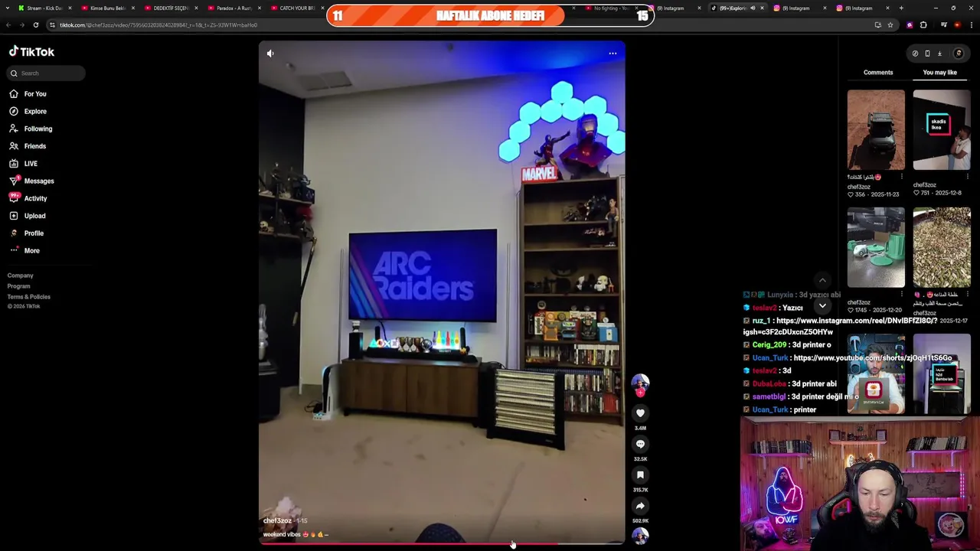Open options for the seeds video card
Image resolution: width=980 pixels, height=551 pixels.
pyautogui.click(x=967, y=294)
